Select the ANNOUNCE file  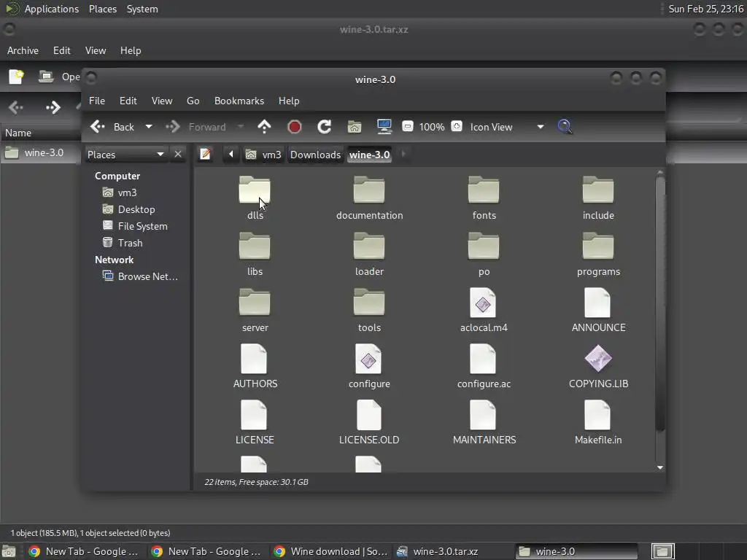click(598, 309)
